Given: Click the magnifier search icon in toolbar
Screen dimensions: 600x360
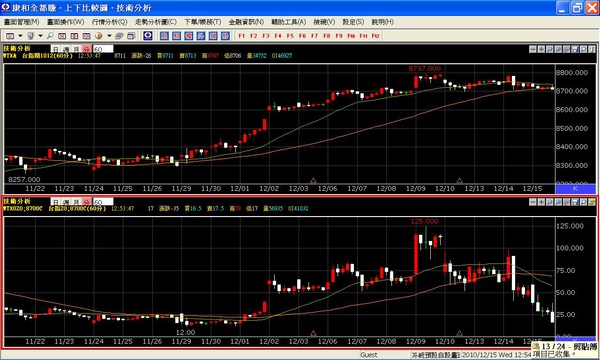Looking at the screenshot, I should [50, 36].
